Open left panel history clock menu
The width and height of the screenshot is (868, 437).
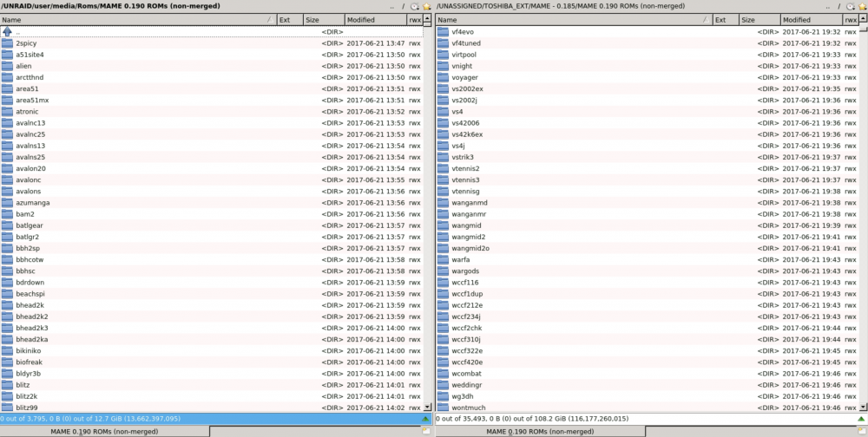point(415,7)
